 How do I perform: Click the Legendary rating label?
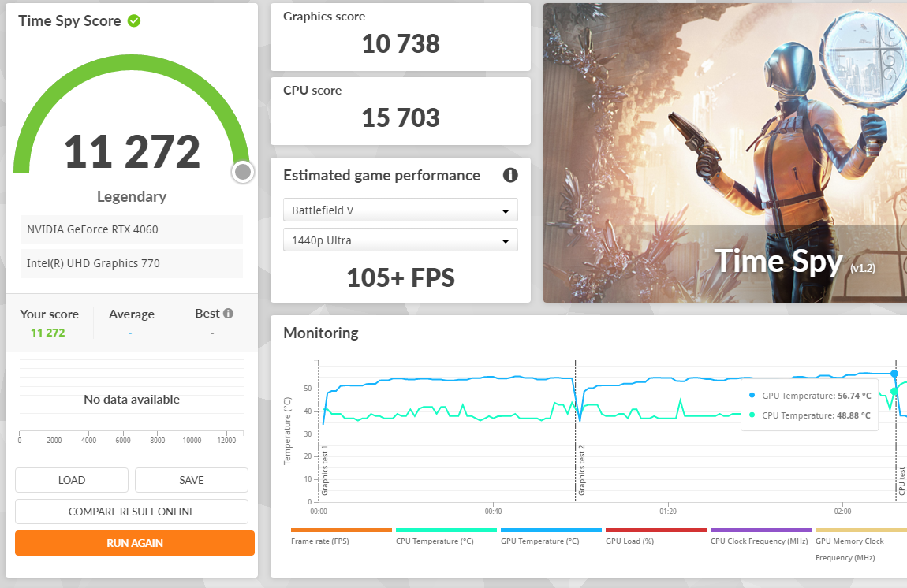131,196
